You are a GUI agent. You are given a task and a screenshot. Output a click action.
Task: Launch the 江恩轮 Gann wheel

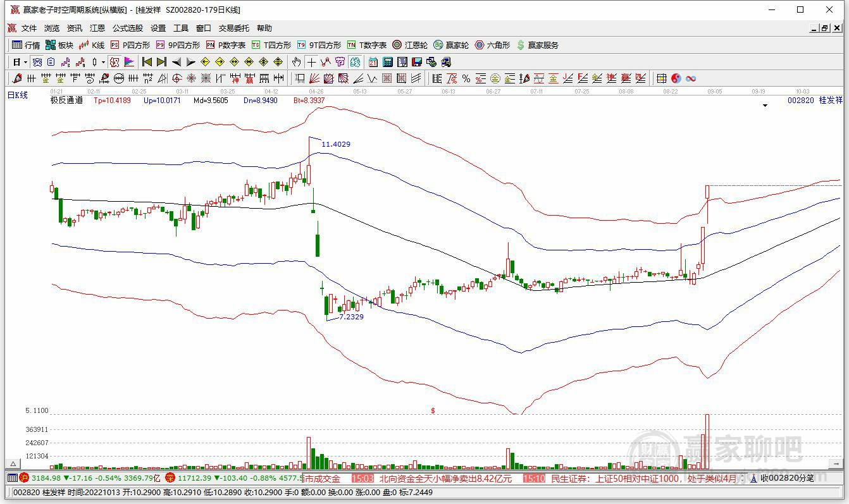(x=410, y=45)
